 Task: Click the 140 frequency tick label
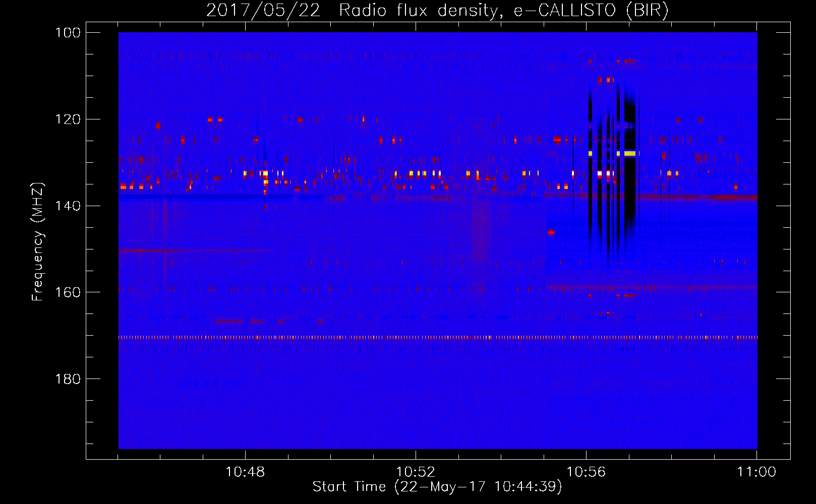pos(67,206)
